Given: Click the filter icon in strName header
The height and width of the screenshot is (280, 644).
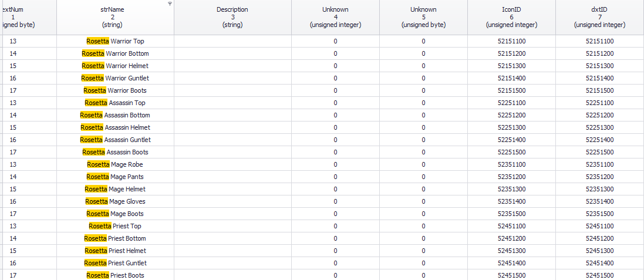Looking at the screenshot, I should tap(170, 4).
